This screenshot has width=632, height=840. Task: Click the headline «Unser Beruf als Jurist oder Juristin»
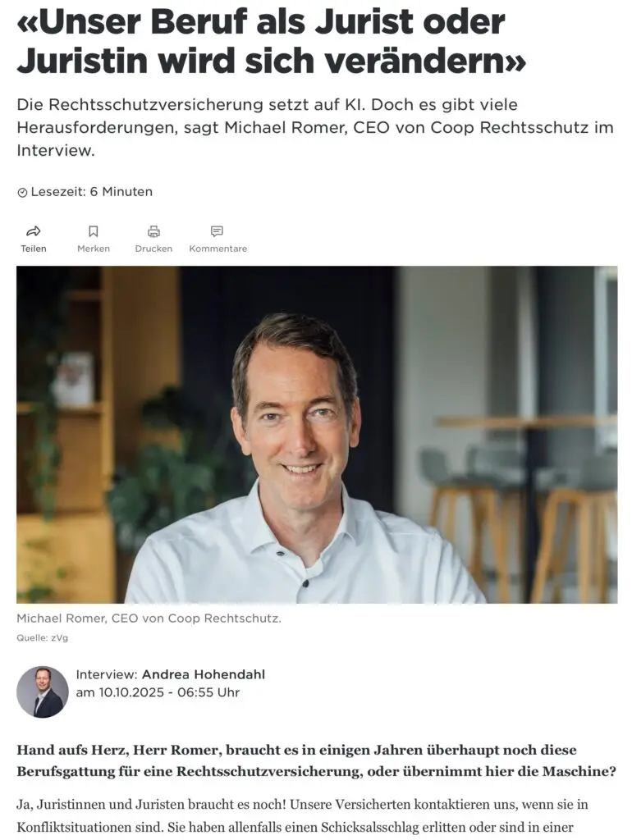tap(271, 41)
